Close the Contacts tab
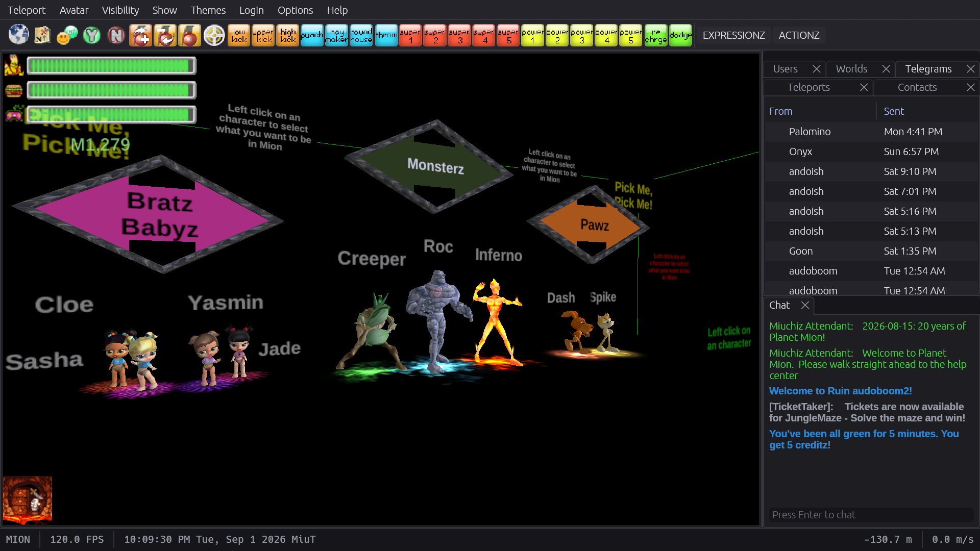980x551 pixels. point(971,87)
